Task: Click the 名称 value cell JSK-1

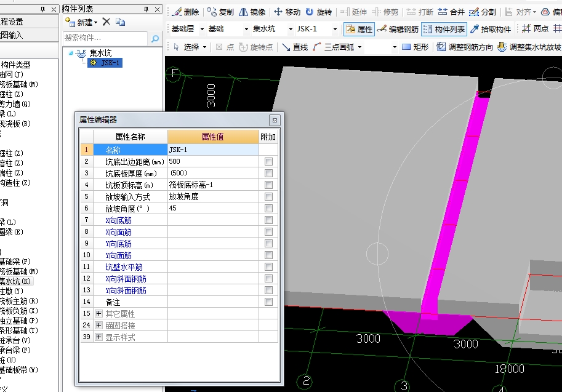Action: 213,150
